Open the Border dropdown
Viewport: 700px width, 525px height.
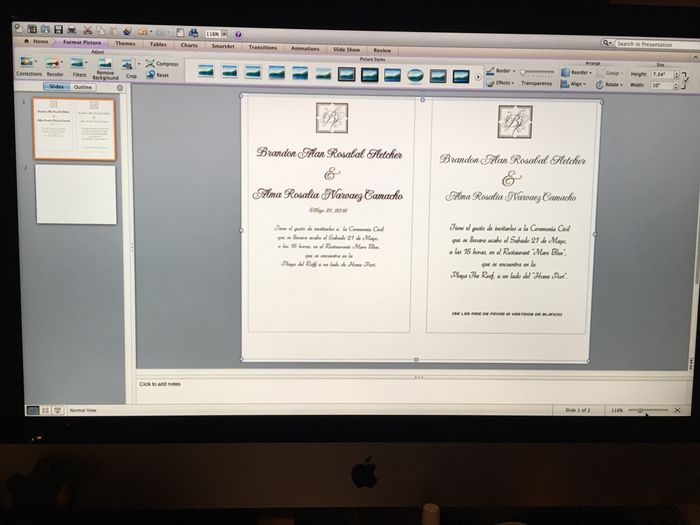click(x=501, y=71)
